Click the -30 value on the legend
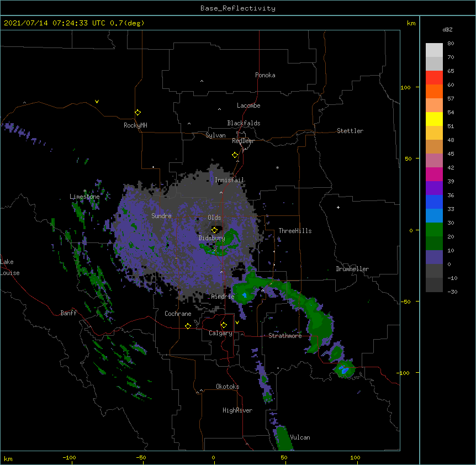Screen dimensions: 476x465 [452, 292]
